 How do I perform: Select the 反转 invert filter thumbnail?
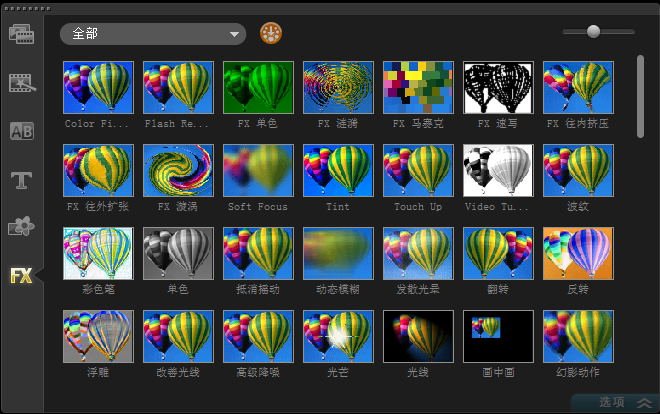coord(578,253)
